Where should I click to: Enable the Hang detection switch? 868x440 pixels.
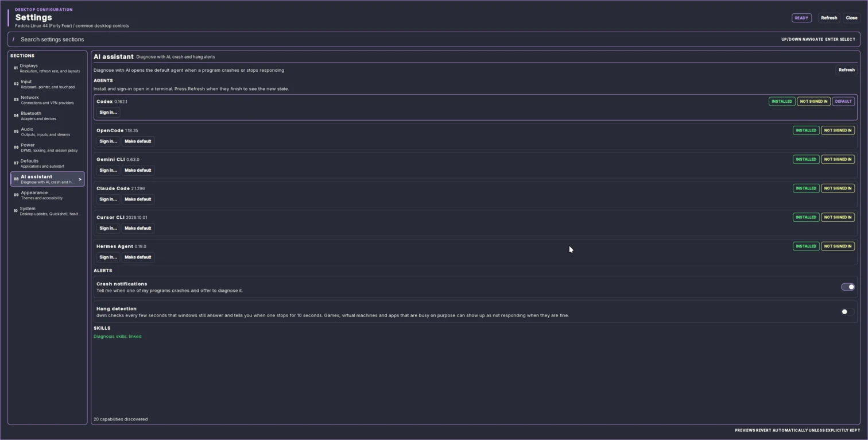pos(847,312)
